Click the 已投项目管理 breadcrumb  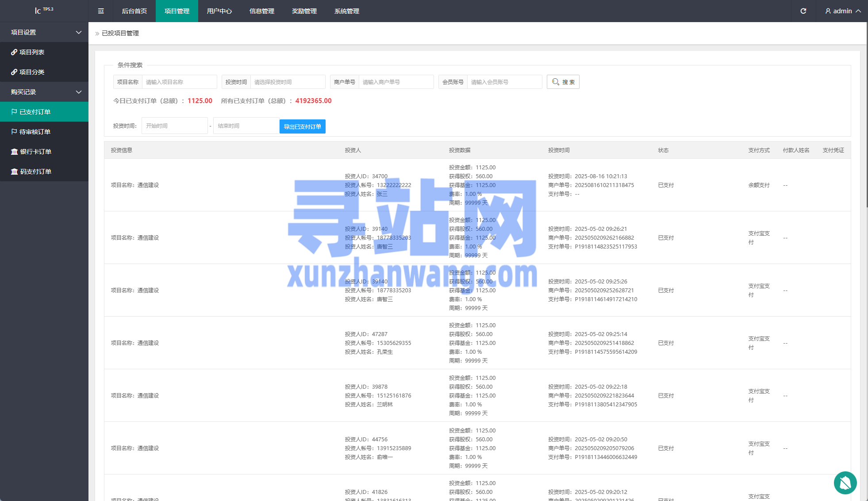[120, 33]
